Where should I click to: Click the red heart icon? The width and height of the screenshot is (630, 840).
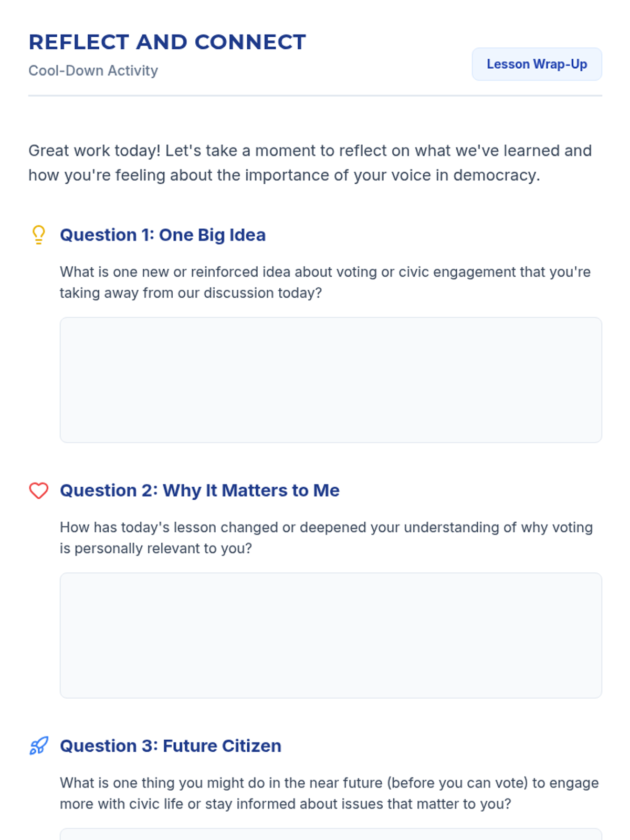click(x=38, y=490)
